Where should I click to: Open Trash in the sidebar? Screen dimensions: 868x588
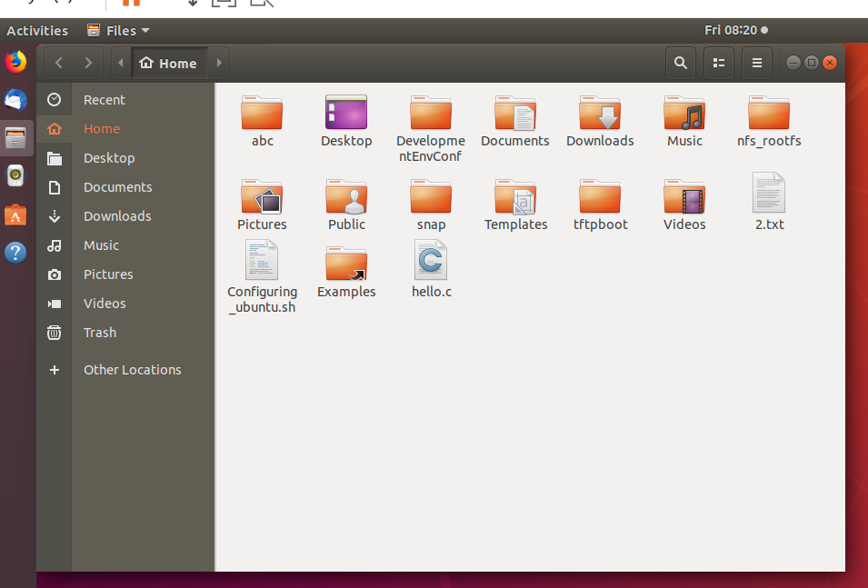click(x=125, y=333)
